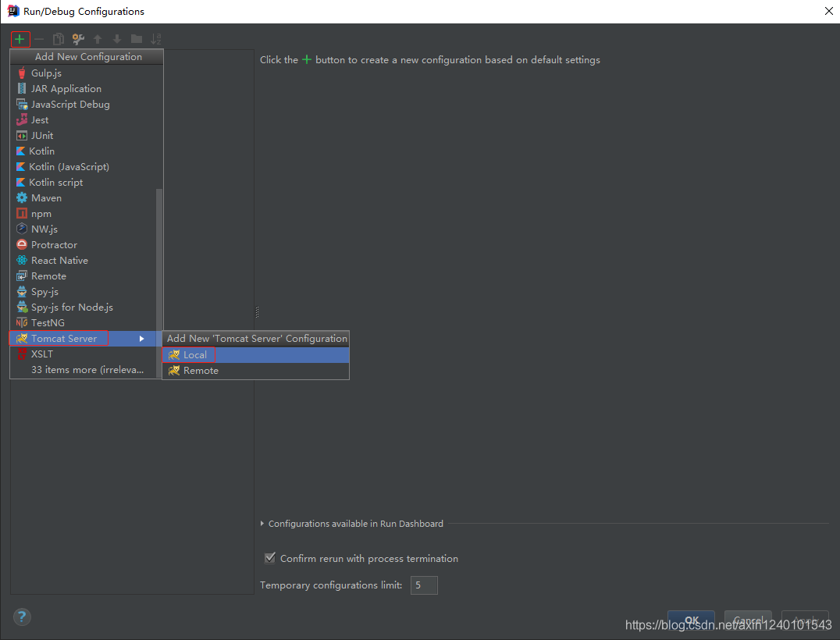The width and height of the screenshot is (840, 640).
Task: Pick Jest in the Add New Configuration list
Action: 86,120
